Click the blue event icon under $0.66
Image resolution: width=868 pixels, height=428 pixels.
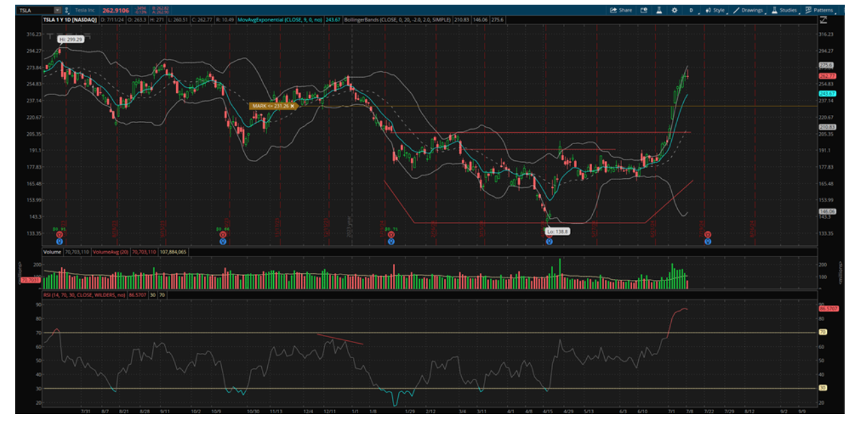(x=223, y=242)
